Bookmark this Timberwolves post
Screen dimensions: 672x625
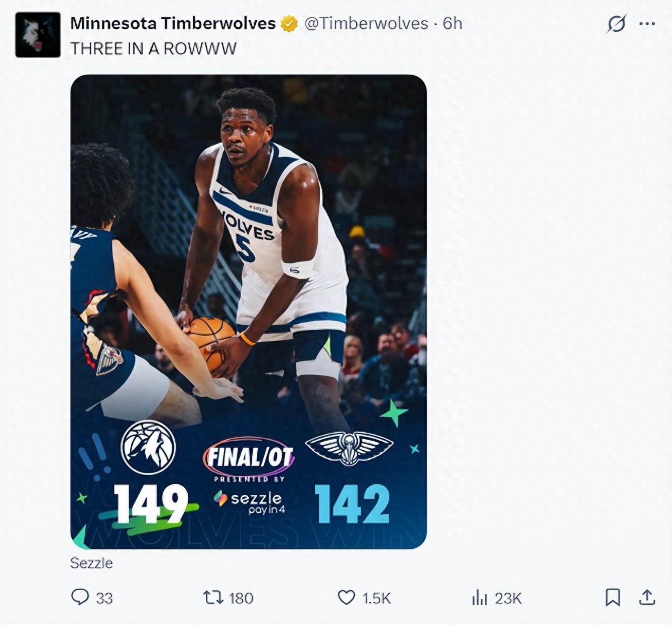(612, 598)
